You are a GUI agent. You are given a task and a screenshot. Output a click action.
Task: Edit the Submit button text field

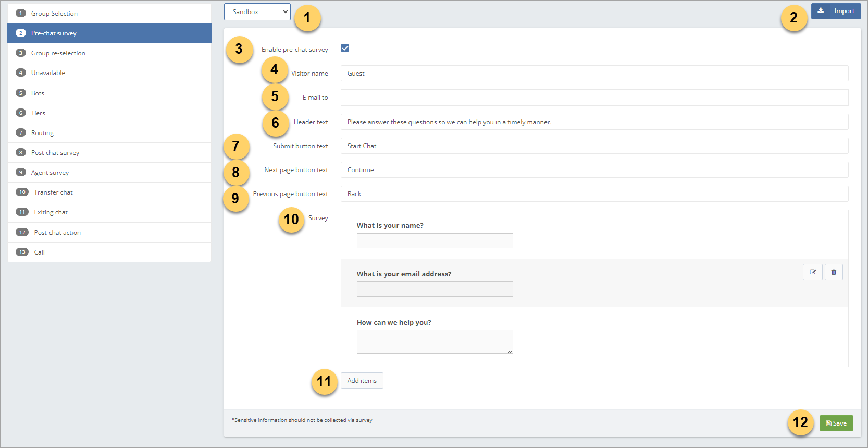pyautogui.click(x=594, y=146)
